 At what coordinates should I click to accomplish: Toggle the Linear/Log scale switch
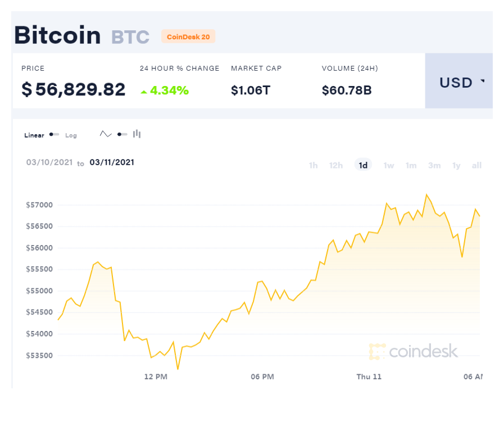54,134
